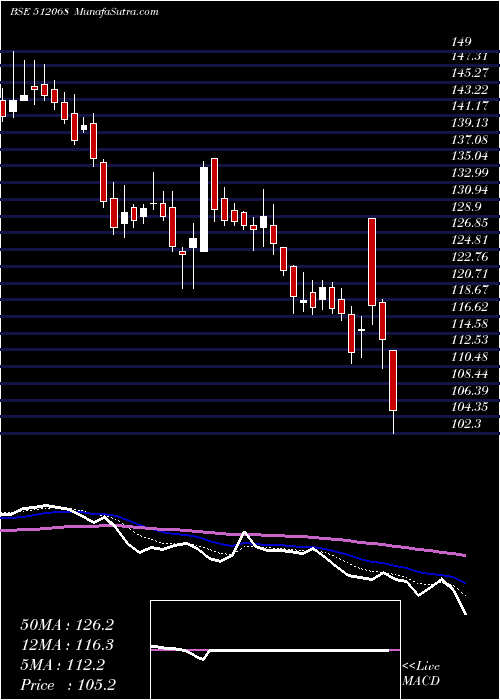500x700 pixels.
Task: Click the <<Live MACD label
Action: tap(421, 674)
